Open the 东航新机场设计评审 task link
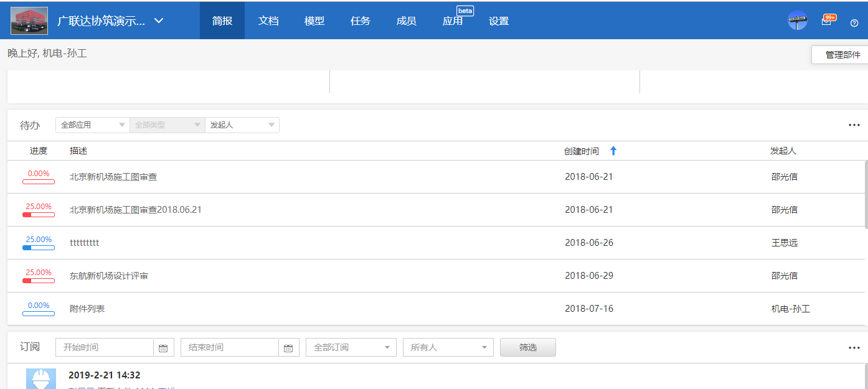This screenshot has height=389, width=868. click(110, 275)
